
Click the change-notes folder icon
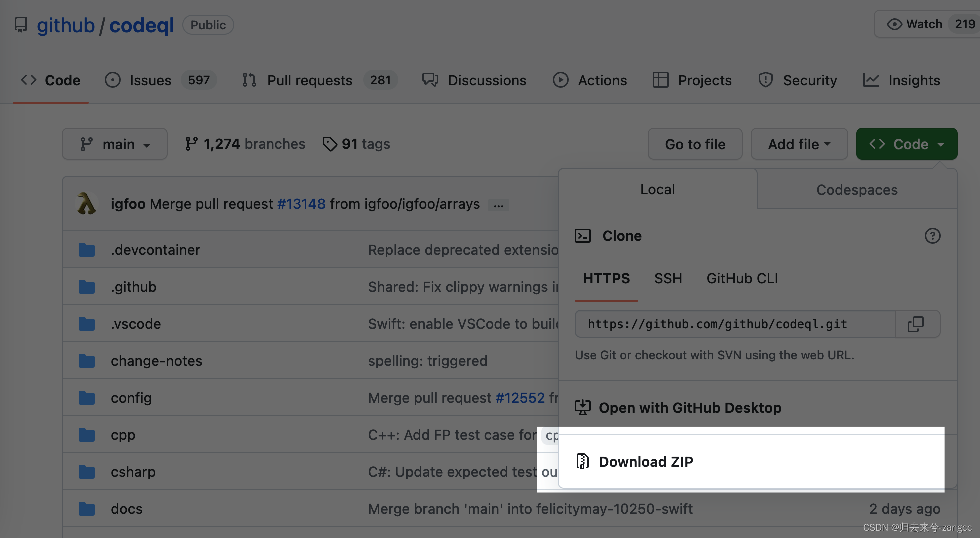click(x=87, y=361)
